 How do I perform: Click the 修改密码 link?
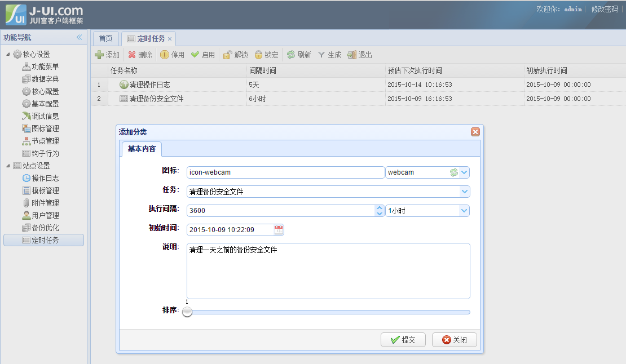click(x=605, y=9)
